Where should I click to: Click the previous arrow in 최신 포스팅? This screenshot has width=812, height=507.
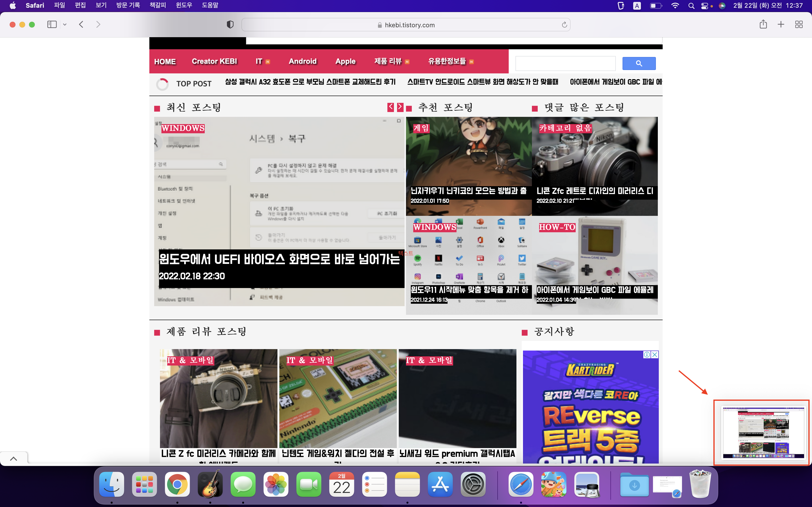(x=390, y=107)
